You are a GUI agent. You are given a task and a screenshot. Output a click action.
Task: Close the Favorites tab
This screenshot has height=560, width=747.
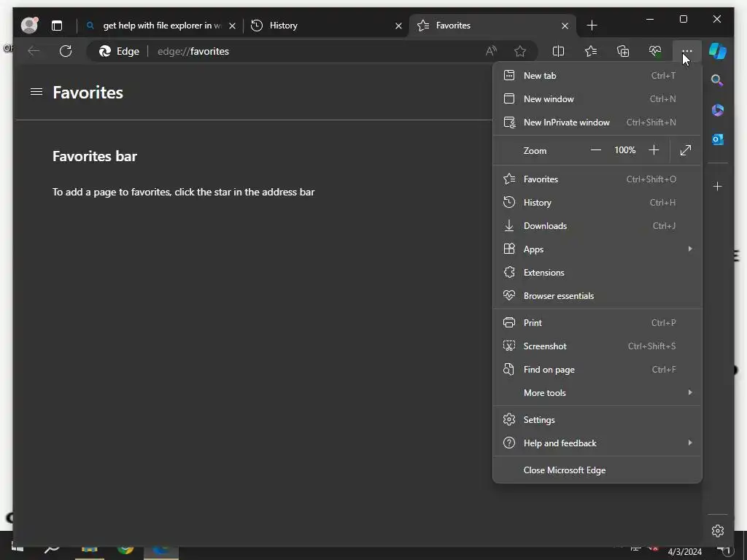tap(565, 26)
